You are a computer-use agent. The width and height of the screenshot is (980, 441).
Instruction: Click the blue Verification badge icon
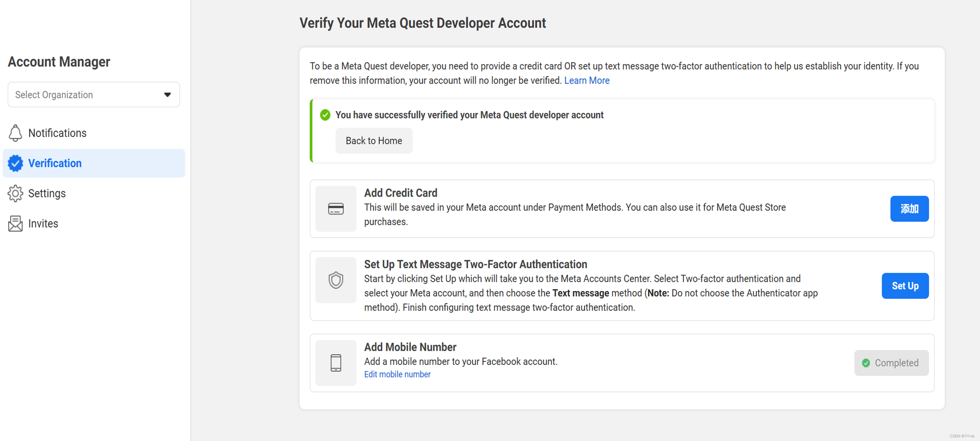(15, 163)
